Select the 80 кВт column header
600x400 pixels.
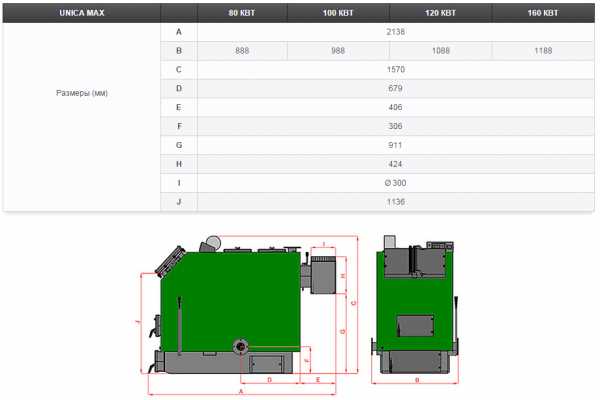tap(242, 13)
